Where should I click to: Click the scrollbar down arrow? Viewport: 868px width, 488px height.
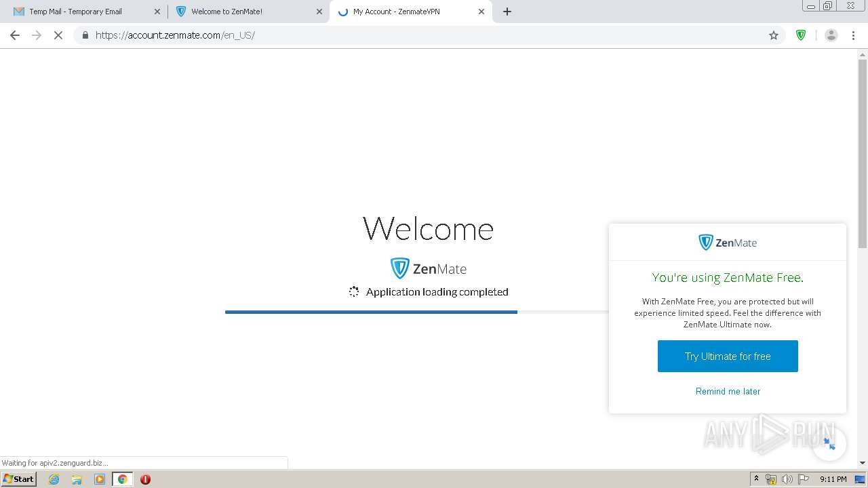[863, 463]
